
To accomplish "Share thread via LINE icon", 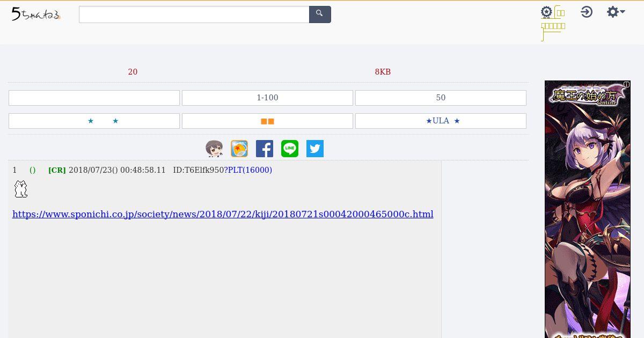I will click(x=290, y=149).
